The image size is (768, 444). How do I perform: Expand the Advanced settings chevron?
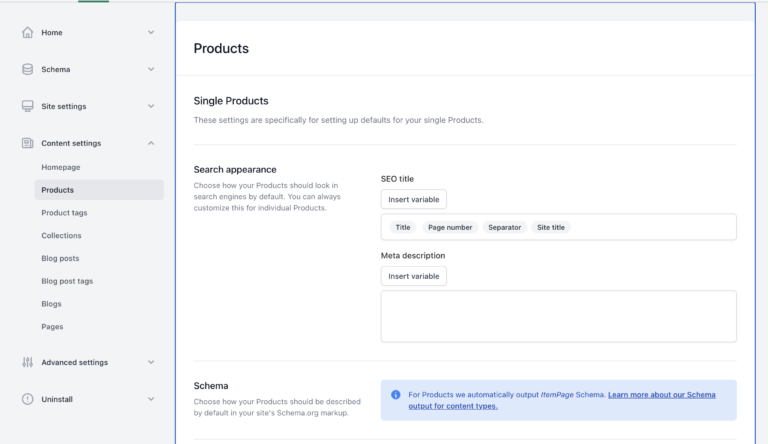point(151,362)
